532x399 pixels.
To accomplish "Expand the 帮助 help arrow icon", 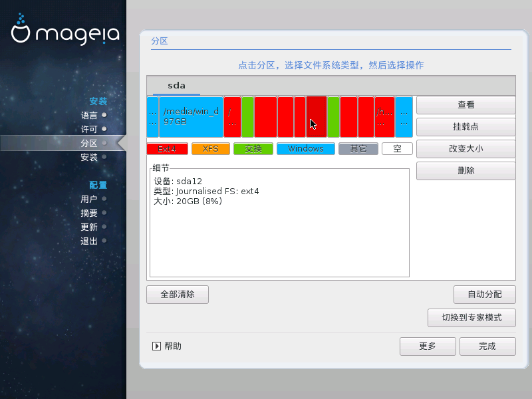I will 156,346.
